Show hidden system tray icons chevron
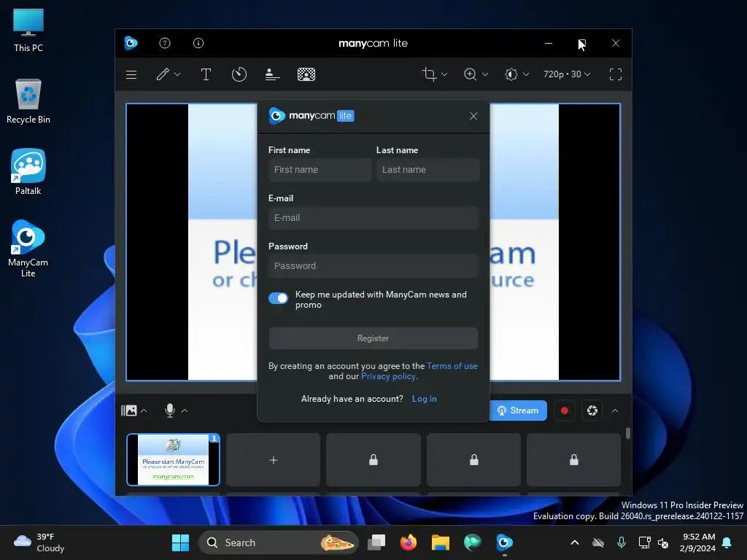Image resolution: width=747 pixels, height=560 pixels. pos(575,542)
